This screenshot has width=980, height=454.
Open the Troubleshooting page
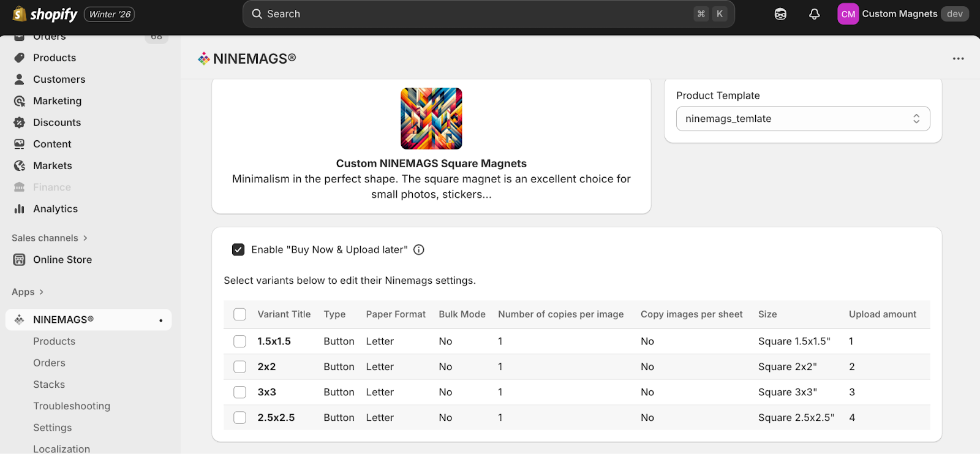[x=72, y=406]
